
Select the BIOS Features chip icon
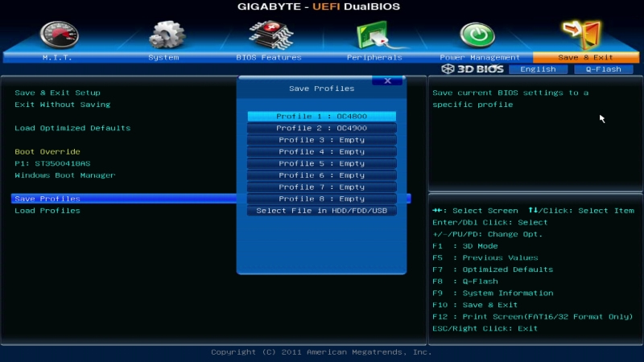pos(270,35)
